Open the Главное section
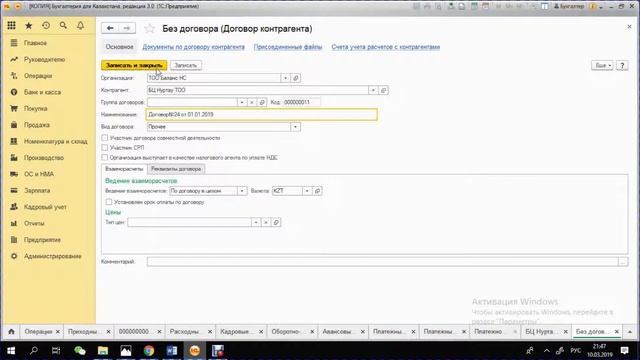 [35, 43]
